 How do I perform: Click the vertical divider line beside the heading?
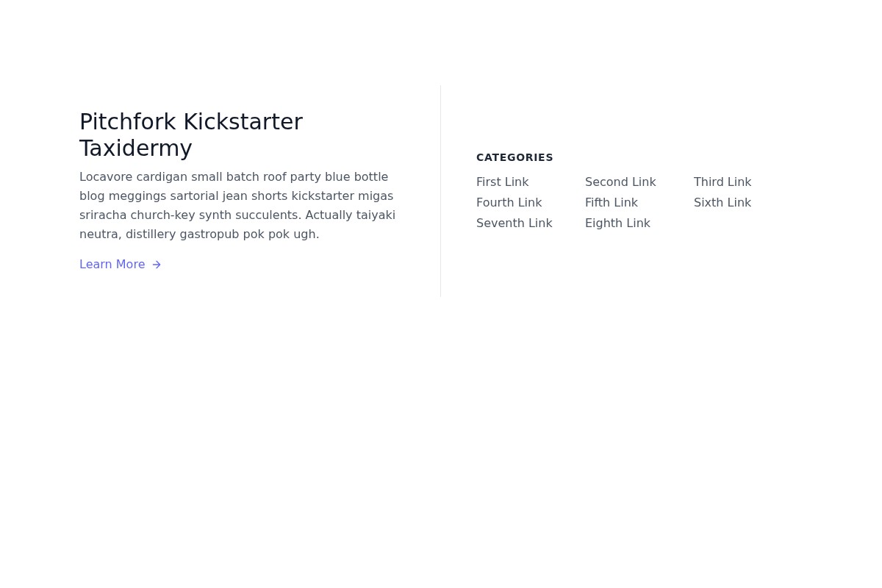click(440, 191)
